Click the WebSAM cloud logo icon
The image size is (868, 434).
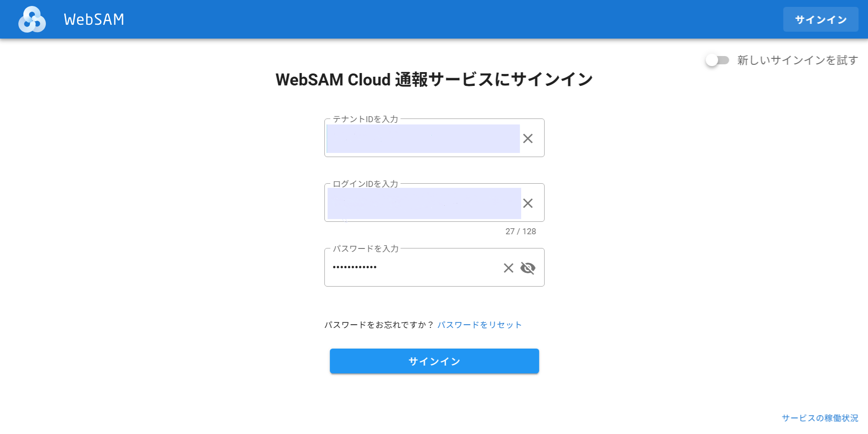tap(32, 19)
